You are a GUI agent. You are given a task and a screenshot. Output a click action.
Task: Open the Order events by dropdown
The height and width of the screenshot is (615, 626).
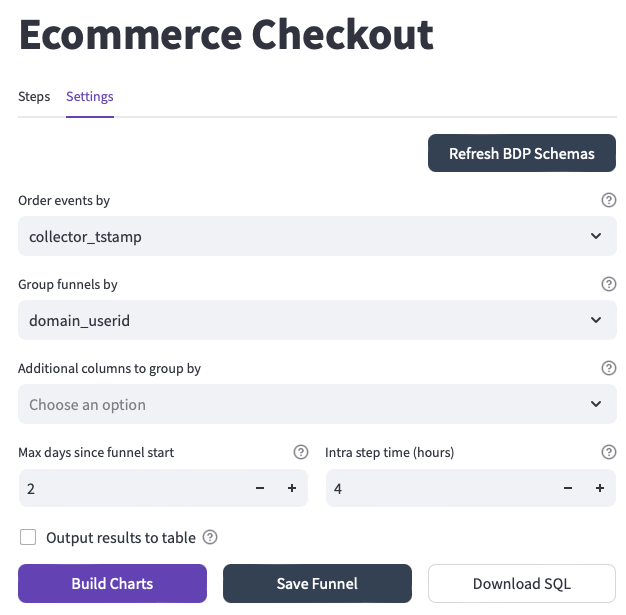click(x=317, y=236)
